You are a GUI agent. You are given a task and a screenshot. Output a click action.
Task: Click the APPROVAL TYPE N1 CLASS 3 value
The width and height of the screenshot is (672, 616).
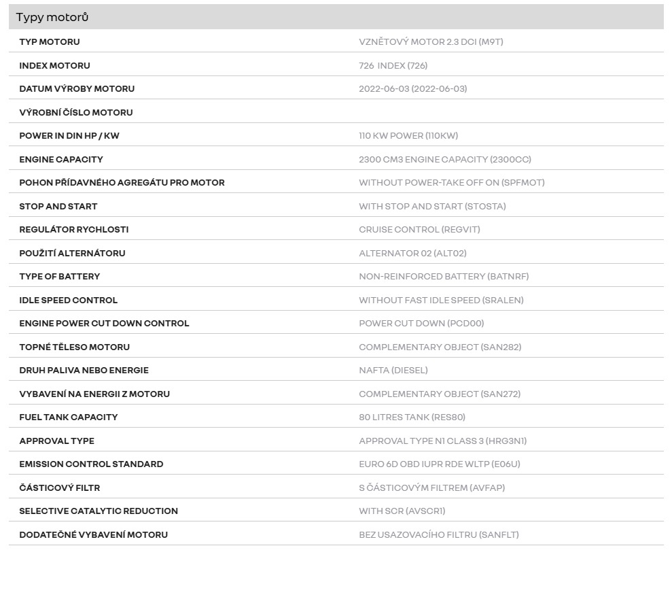click(x=442, y=441)
